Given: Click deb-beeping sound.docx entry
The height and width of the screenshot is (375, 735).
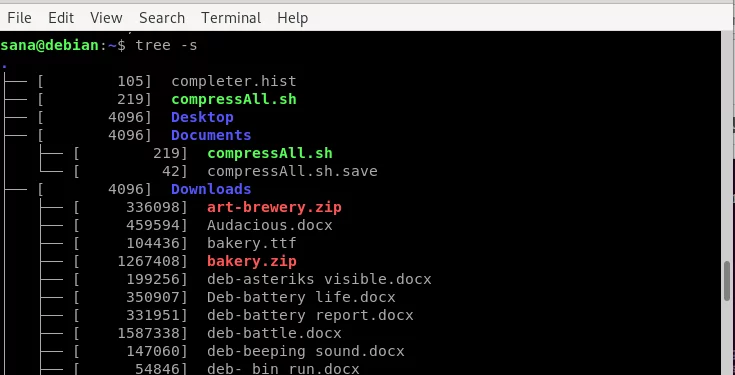Looking at the screenshot, I should [x=306, y=351].
